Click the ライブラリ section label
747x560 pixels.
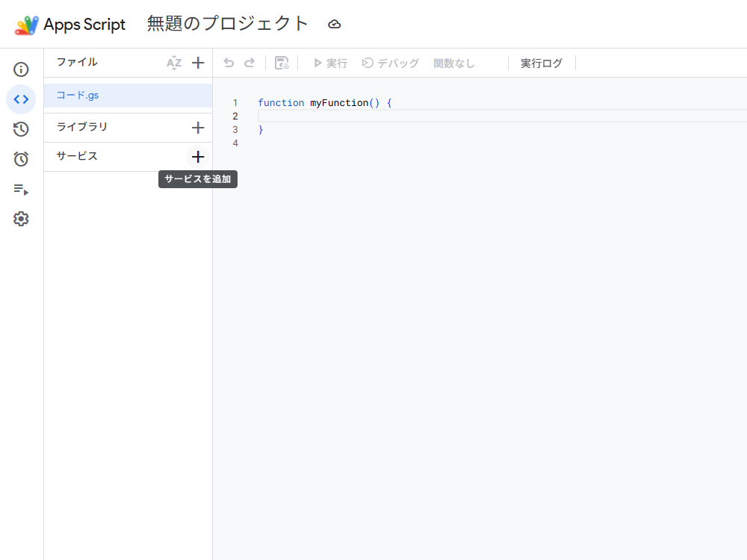(x=82, y=127)
